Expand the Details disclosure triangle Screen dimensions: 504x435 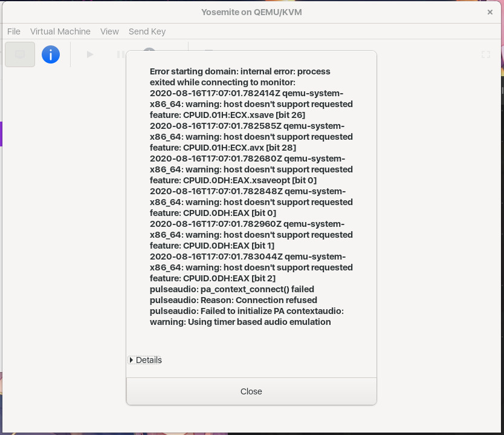(x=131, y=360)
